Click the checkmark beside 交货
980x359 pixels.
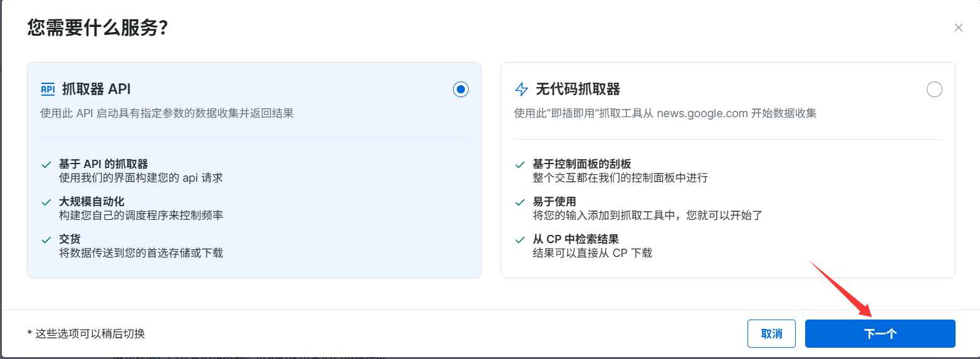coord(46,240)
